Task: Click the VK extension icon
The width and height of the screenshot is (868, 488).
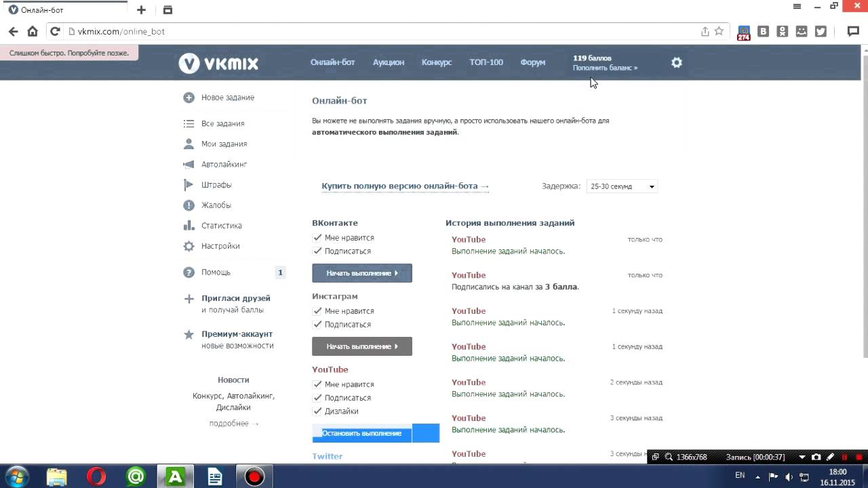Action: 763,31
